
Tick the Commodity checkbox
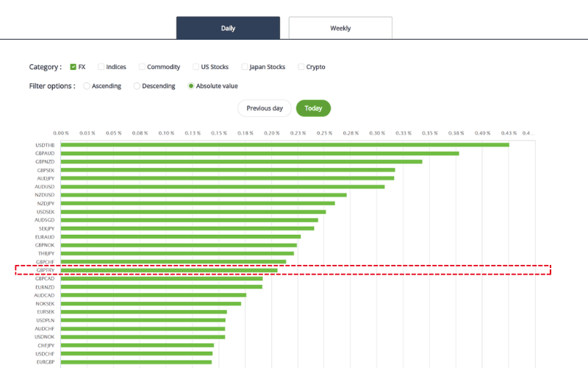(x=142, y=67)
